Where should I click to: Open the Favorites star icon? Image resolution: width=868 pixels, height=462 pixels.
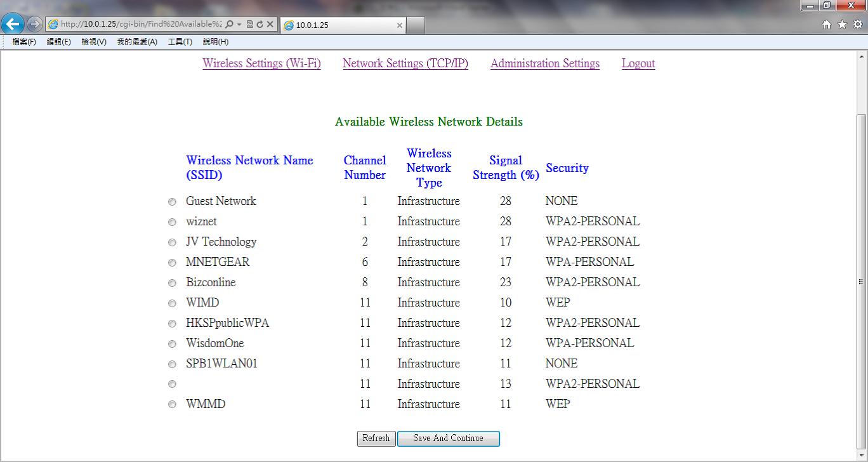click(842, 24)
